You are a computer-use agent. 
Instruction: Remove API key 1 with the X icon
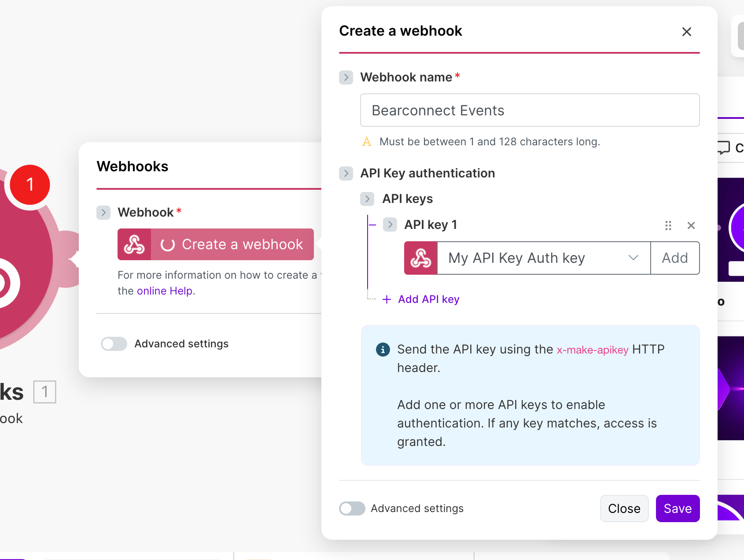tap(691, 225)
